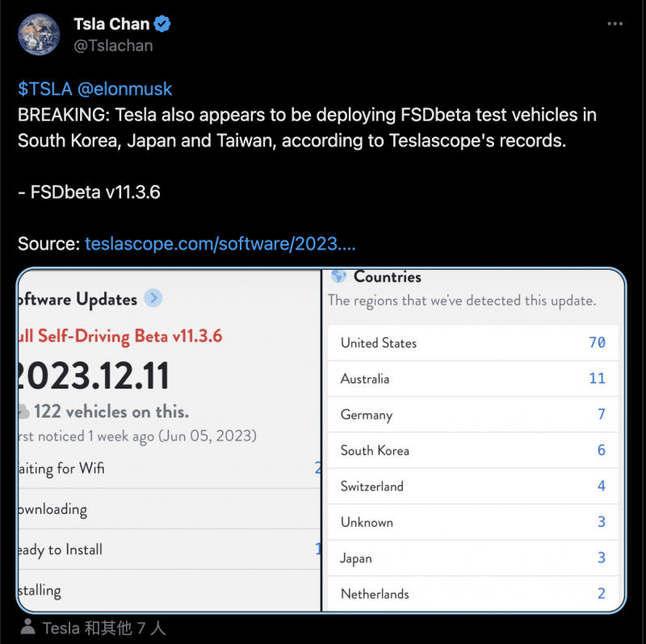Open the $TSLA cashtag link
Image resolution: width=646 pixels, height=644 pixels.
point(39,89)
